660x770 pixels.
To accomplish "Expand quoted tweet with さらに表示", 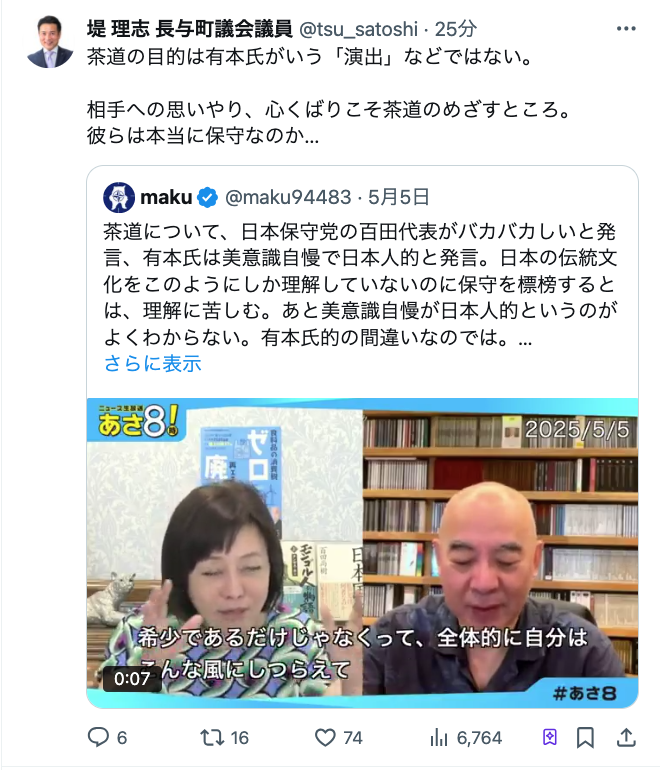I will click(153, 363).
